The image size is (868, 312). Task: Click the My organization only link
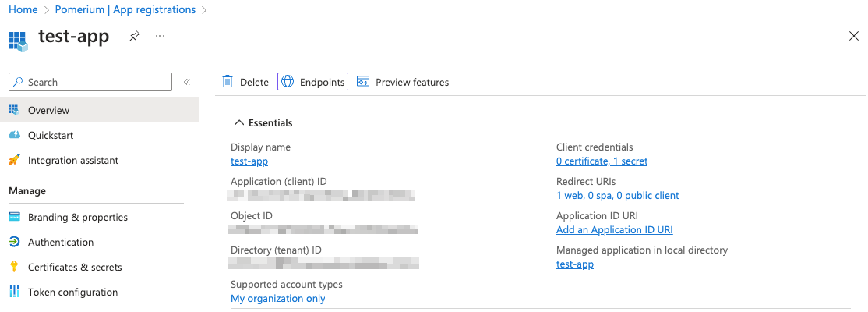pyautogui.click(x=278, y=299)
